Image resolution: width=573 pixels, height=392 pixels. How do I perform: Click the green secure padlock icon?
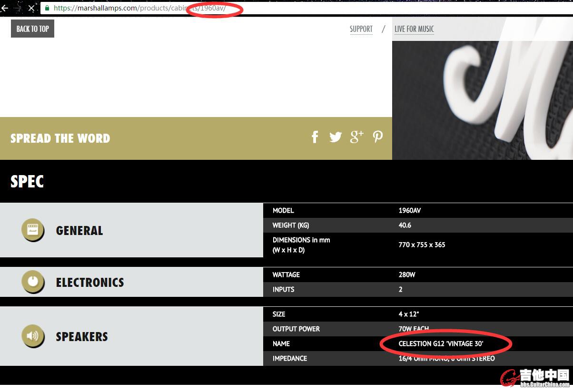click(47, 8)
